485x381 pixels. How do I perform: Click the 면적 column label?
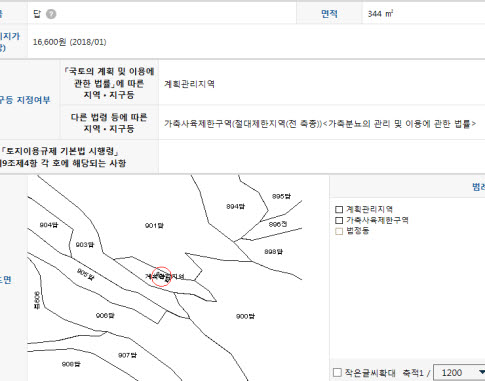tap(329, 14)
